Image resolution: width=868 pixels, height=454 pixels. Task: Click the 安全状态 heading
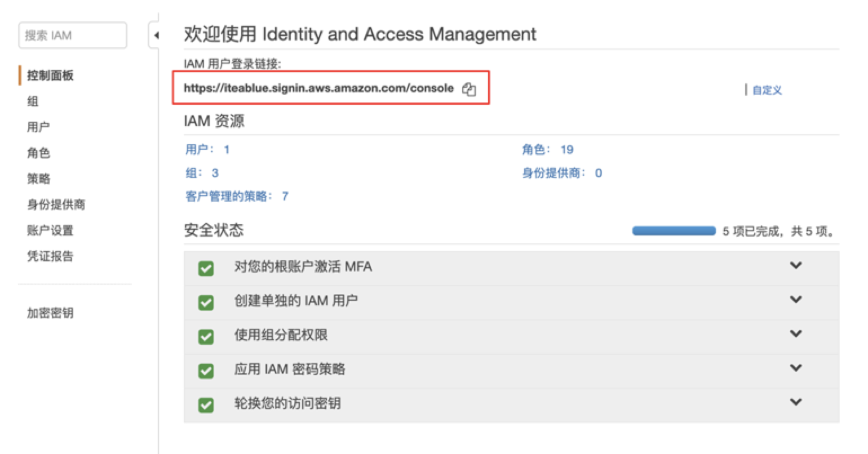214,230
